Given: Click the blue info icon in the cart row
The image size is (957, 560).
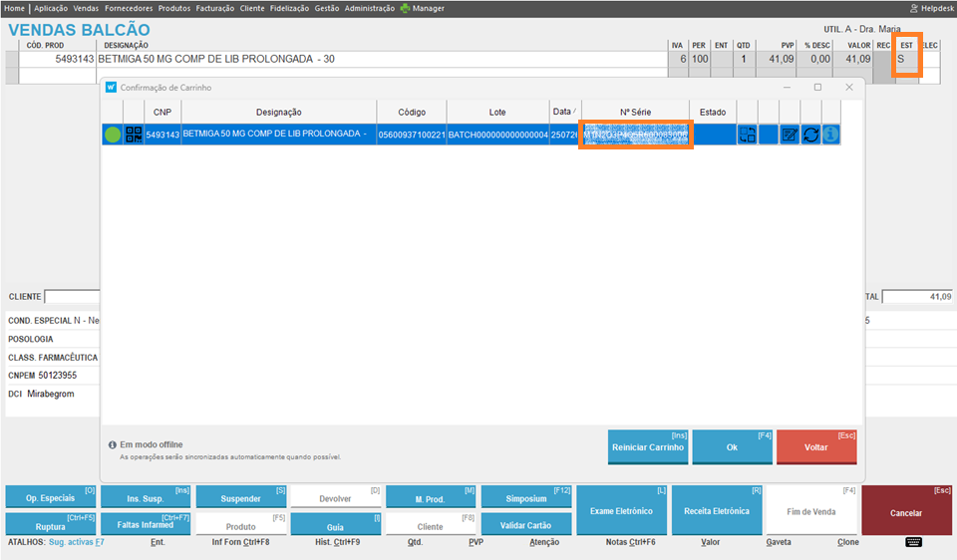Looking at the screenshot, I should (x=830, y=135).
